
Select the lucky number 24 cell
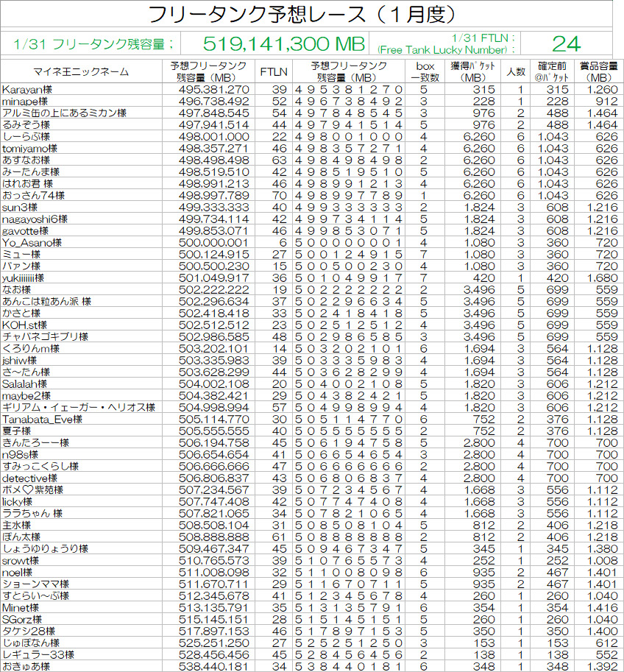coord(567,43)
